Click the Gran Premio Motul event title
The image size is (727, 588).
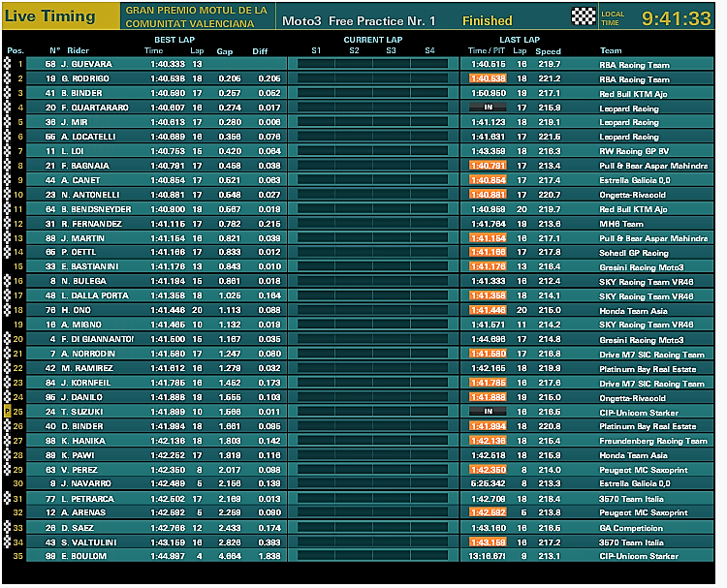[x=197, y=16]
